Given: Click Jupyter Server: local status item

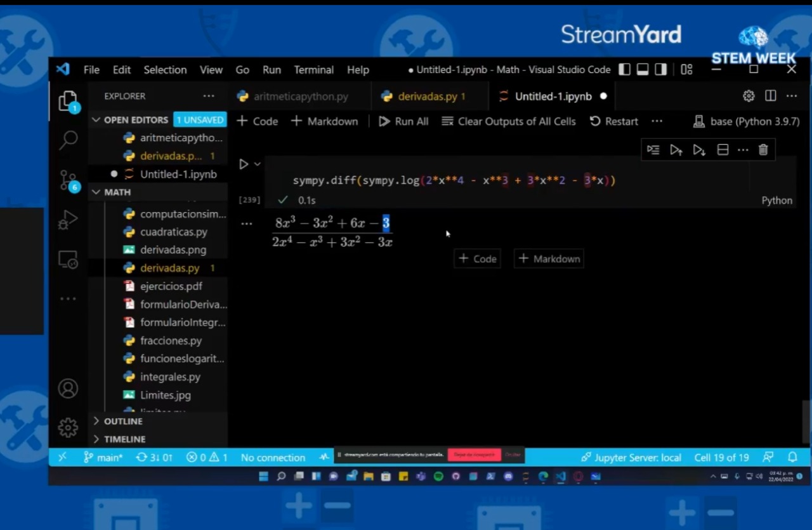Looking at the screenshot, I should pyautogui.click(x=631, y=457).
